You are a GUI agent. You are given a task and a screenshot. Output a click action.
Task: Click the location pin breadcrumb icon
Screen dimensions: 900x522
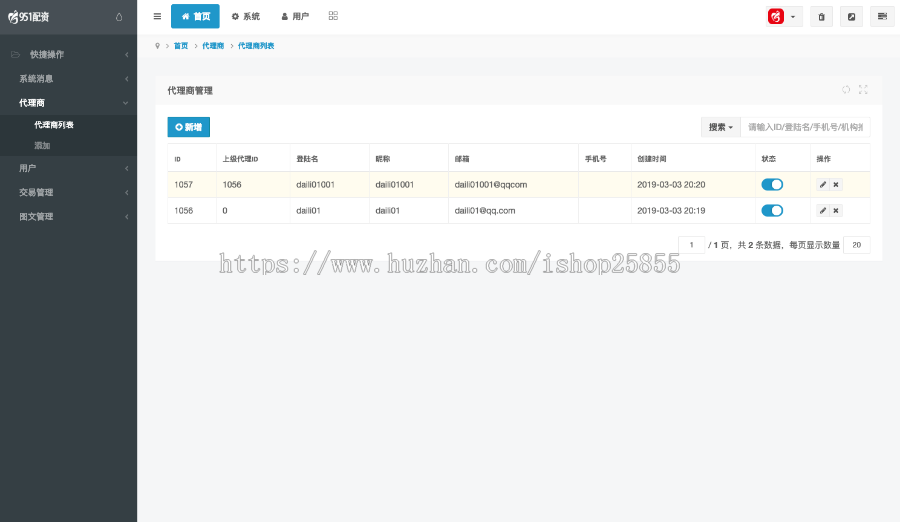pos(157,46)
